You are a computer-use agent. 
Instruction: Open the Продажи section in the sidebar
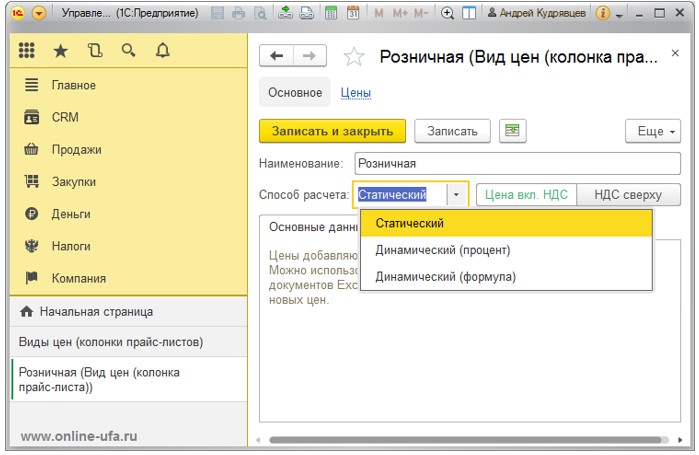pyautogui.click(x=76, y=150)
